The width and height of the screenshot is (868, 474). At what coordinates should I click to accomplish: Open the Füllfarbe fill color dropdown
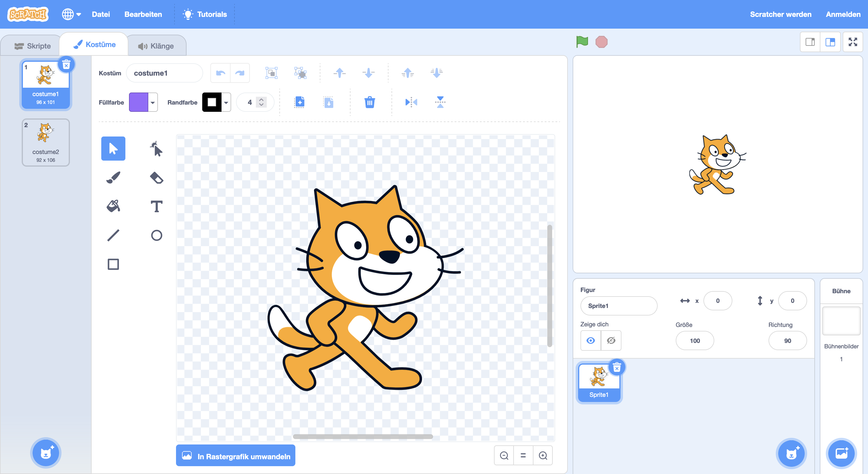[x=153, y=102]
